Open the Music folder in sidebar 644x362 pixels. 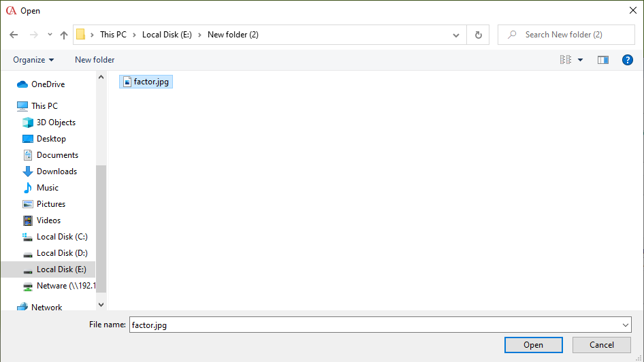pyautogui.click(x=47, y=188)
